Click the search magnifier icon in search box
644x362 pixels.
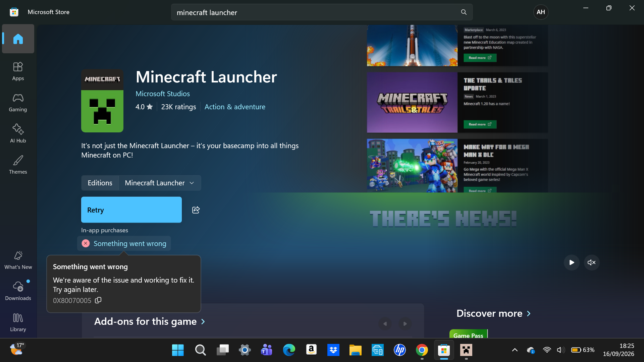[x=464, y=12]
